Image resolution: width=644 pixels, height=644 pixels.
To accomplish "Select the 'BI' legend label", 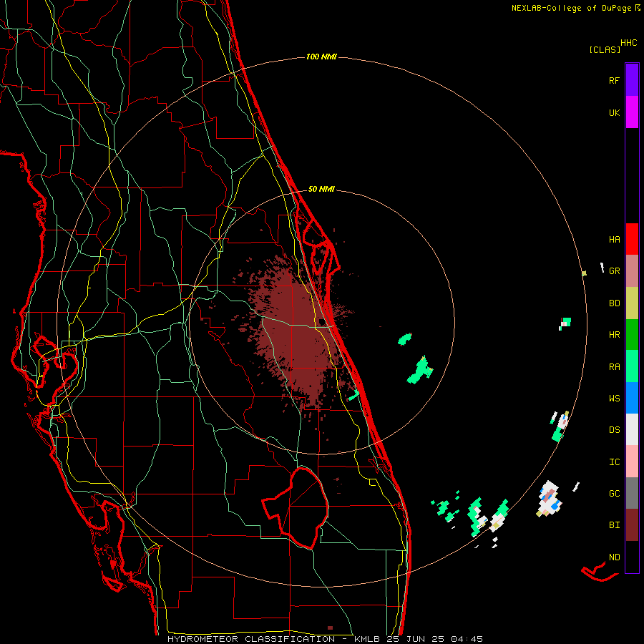I will (614, 525).
